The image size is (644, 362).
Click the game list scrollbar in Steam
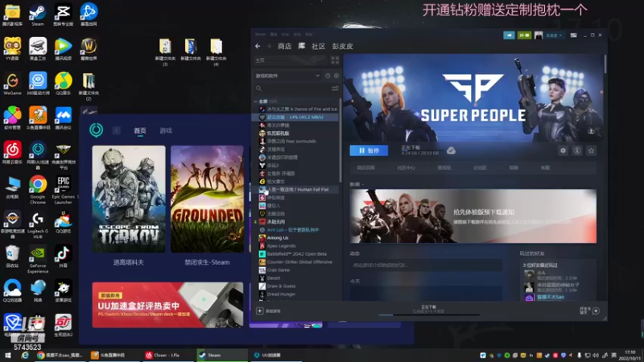pyautogui.click(x=340, y=140)
